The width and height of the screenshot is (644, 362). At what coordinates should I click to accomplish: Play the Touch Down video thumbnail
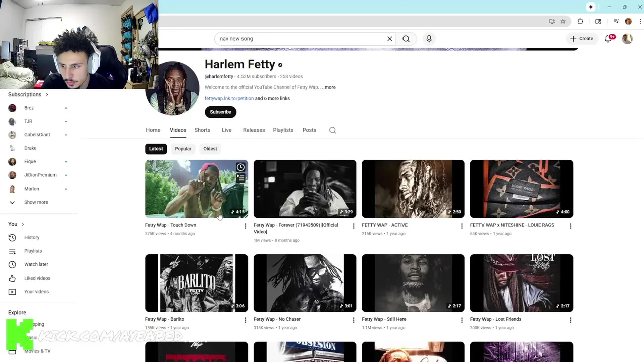[x=197, y=189]
